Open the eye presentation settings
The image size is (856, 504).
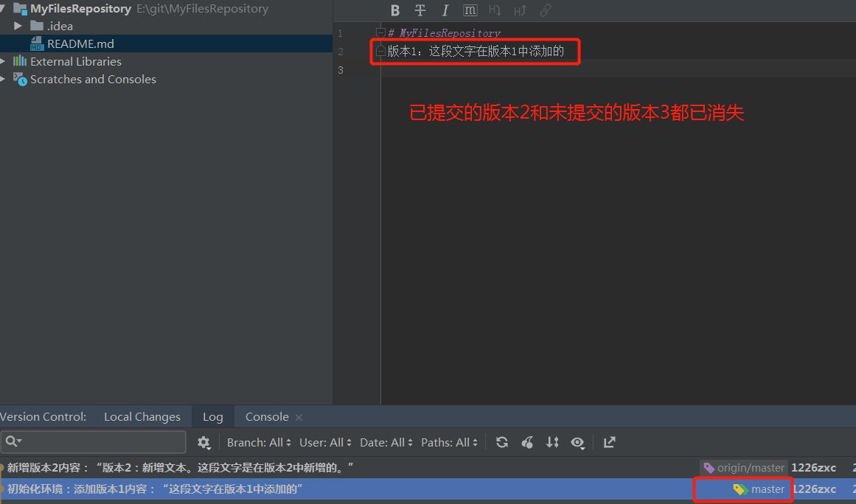point(578,442)
